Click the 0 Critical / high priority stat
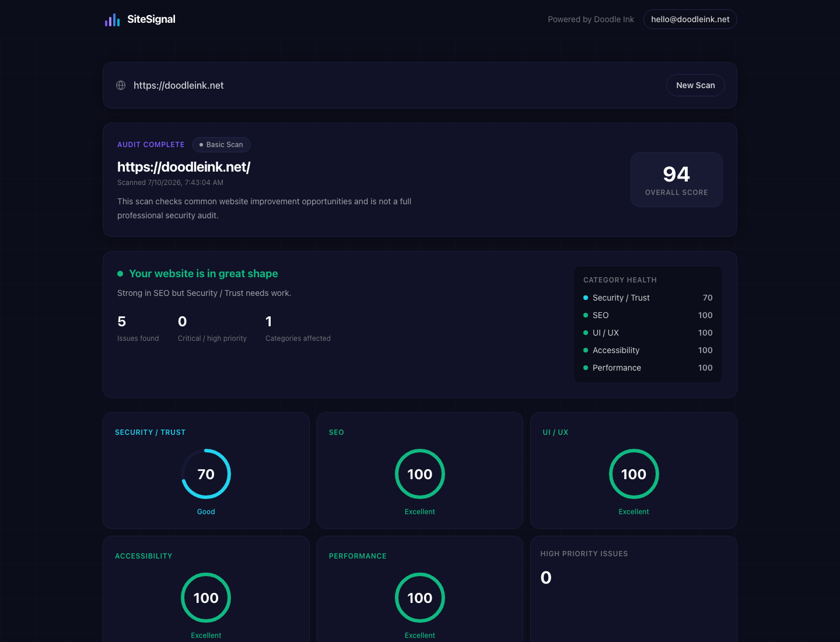Screen dimensions: 840x642 [212, 329]
